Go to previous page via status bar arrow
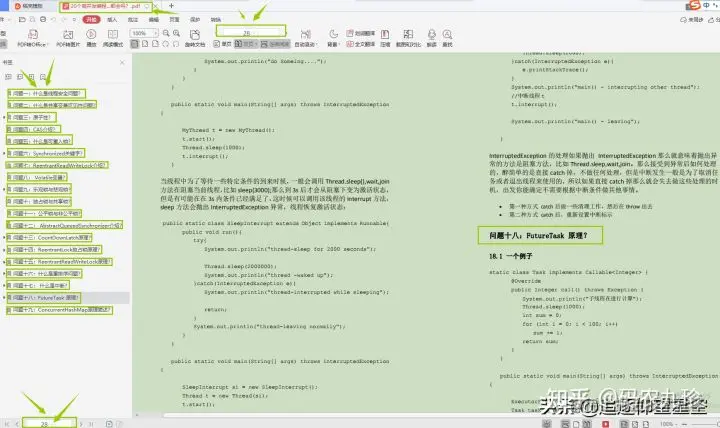Viewport: 720px width, 428px height. pos(17,424)
